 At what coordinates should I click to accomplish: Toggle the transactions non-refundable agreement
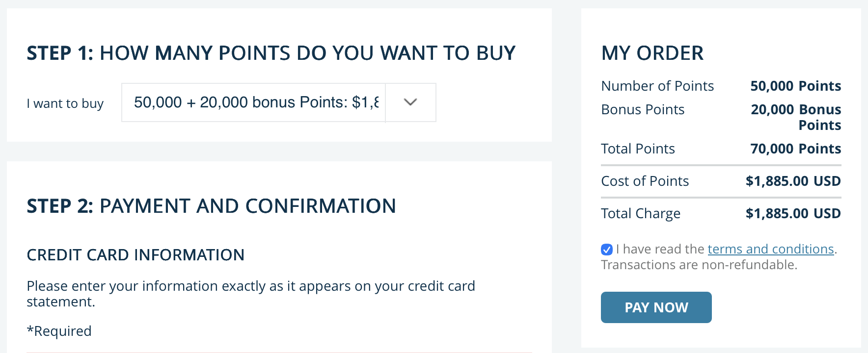point(606,250)
